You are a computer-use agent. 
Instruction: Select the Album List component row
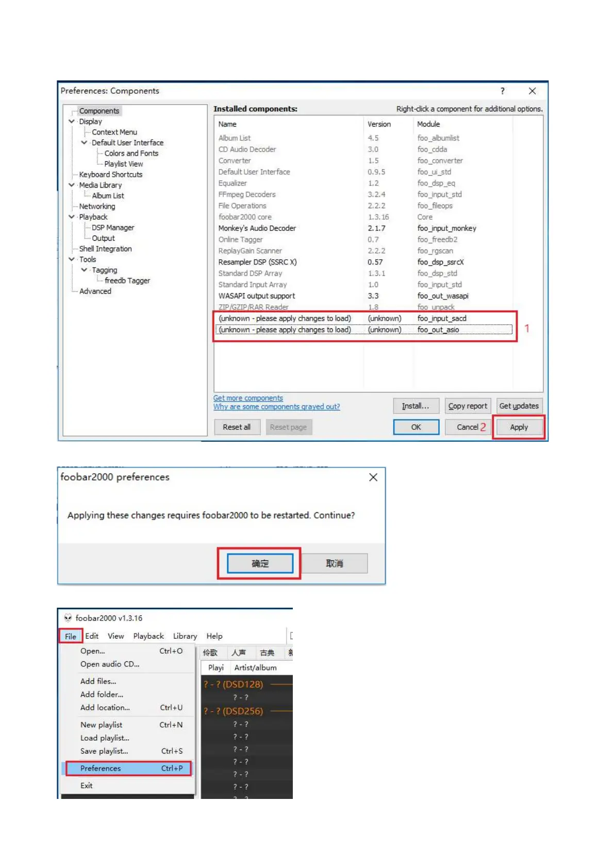pos(363,138)
